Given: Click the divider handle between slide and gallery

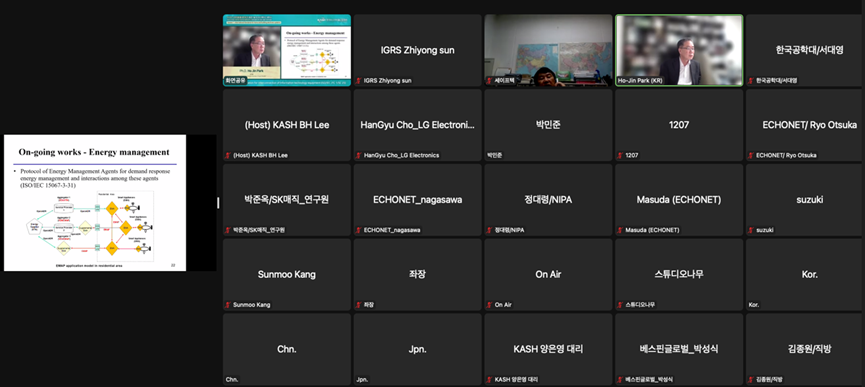Looking at the screenshot, I should [218, 203].
